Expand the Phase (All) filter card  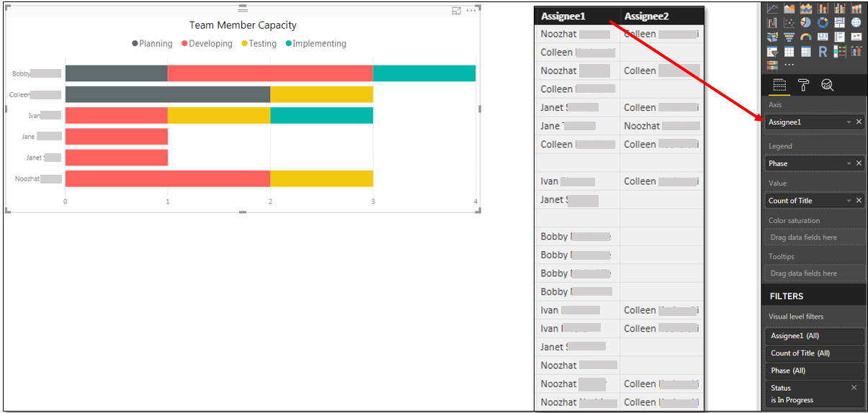[x=815, y=371]
